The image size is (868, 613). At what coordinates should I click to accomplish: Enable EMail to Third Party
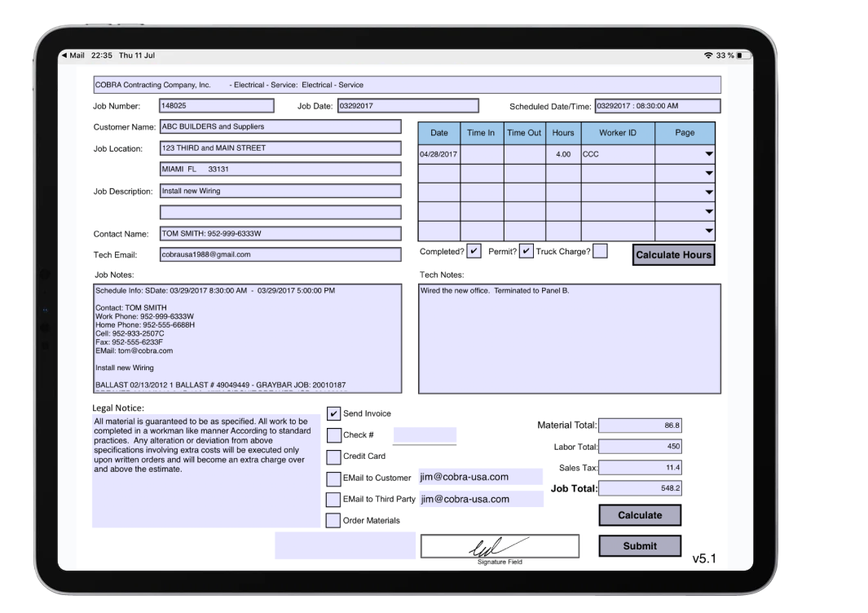(x=333, y=500)
